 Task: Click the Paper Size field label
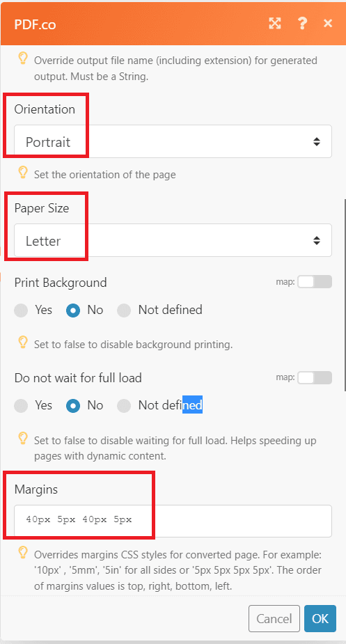pyautogui.click(x=42, y=208)
